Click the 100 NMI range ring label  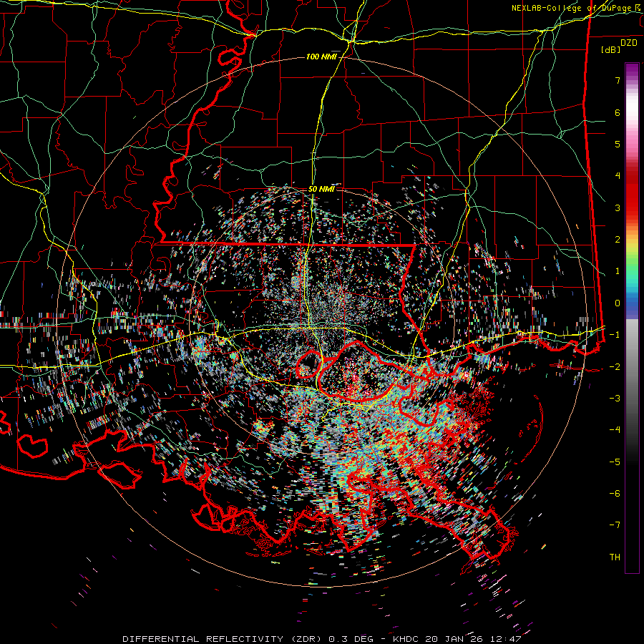coord(321,57)
